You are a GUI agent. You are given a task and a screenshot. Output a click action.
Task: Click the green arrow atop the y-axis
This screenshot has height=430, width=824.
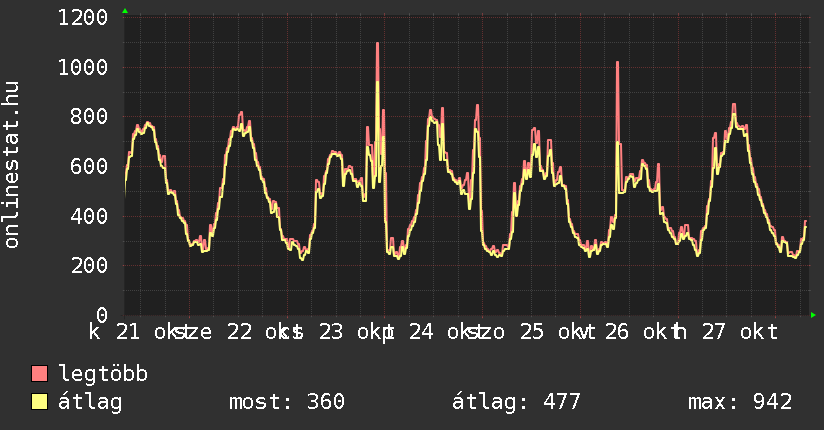click(x=125, y=11)
